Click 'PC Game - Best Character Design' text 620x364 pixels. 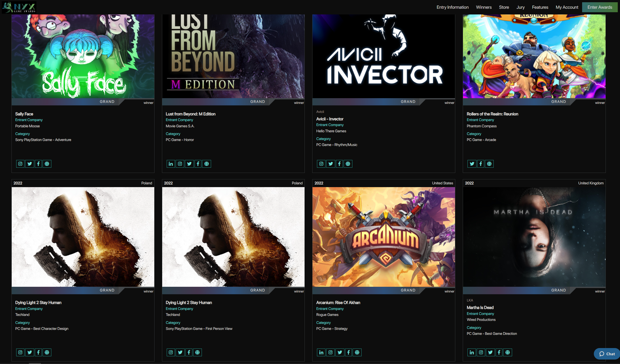(42, 329)
